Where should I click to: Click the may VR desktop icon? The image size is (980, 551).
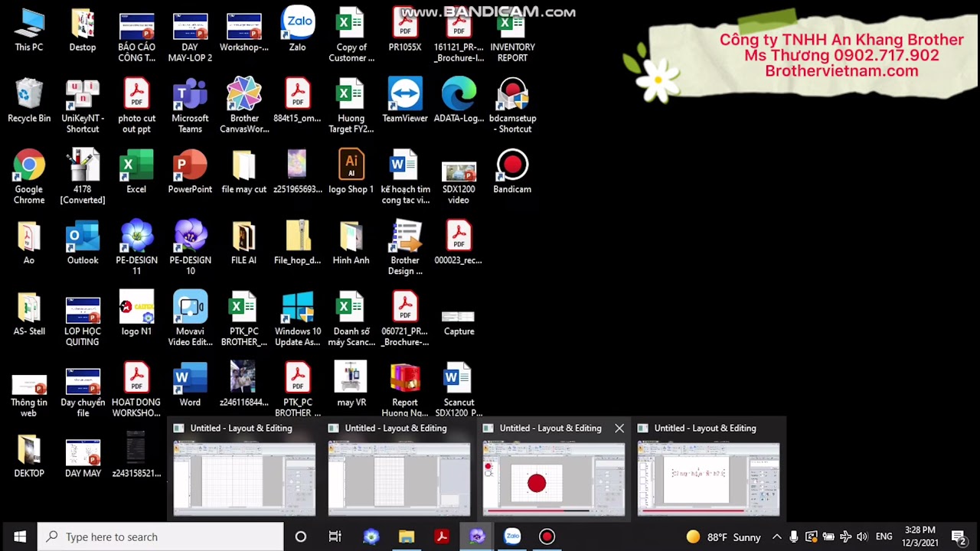tap(351, 384)
